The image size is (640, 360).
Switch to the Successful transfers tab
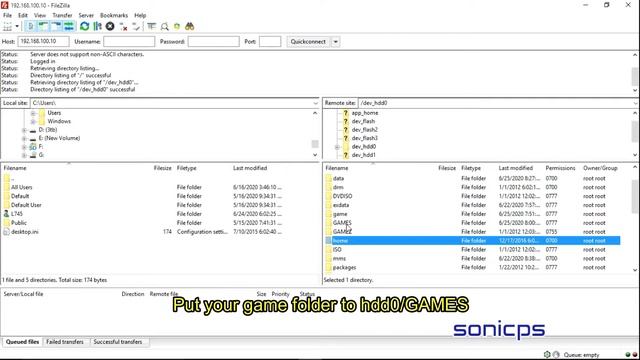(118, 342)
